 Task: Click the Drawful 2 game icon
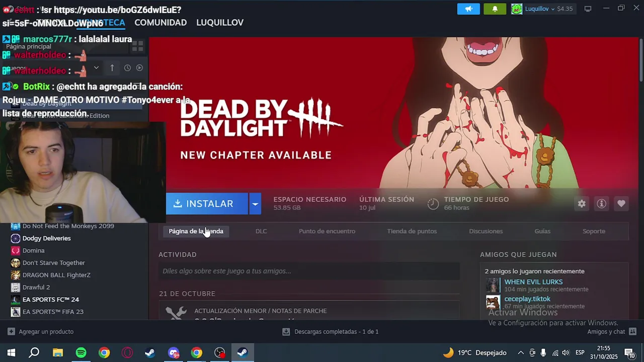(16, 287)
